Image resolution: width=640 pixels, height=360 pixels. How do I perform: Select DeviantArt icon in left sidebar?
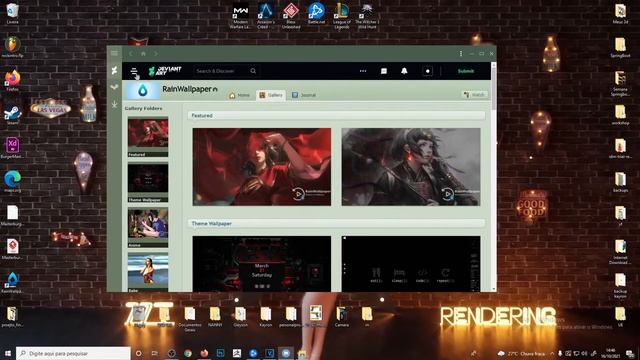coord(115,70)
